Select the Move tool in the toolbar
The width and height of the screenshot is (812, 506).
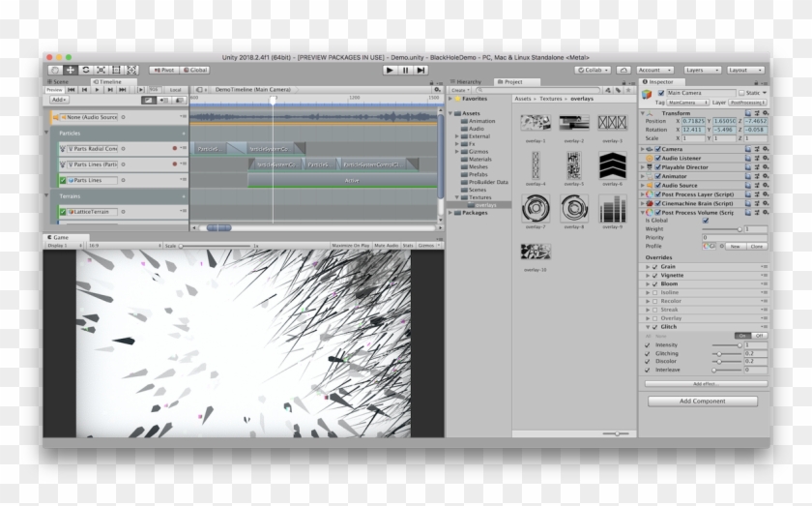[71, 70]
